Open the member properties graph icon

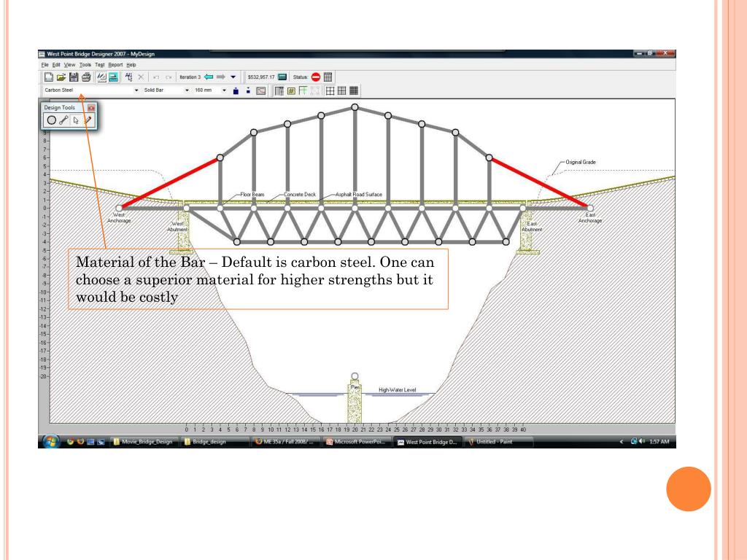[x=261, y=90]
